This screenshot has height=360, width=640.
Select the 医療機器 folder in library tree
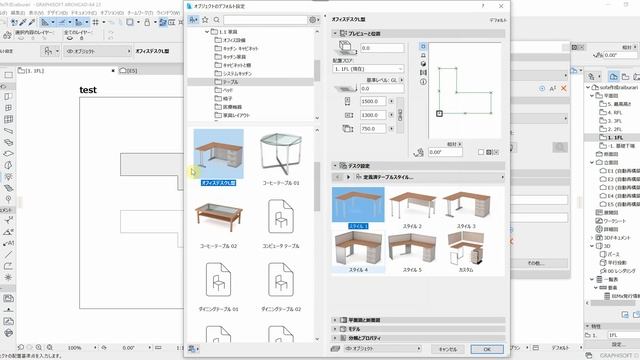pyautogui.click(x=229, y=107)
